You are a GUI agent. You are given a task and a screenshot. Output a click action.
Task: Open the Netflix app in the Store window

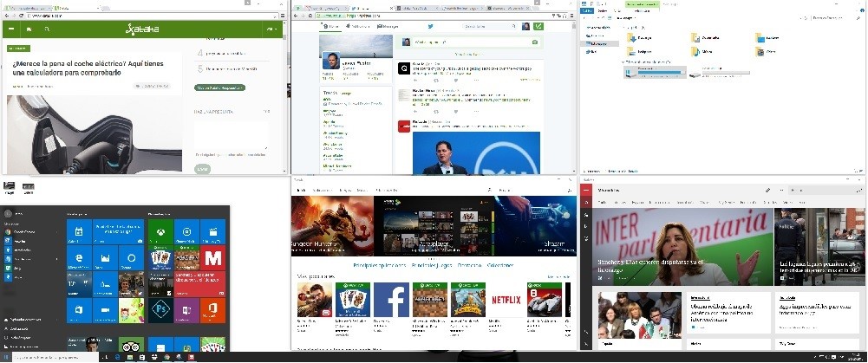pyautogui.click(x=506, y=300)
